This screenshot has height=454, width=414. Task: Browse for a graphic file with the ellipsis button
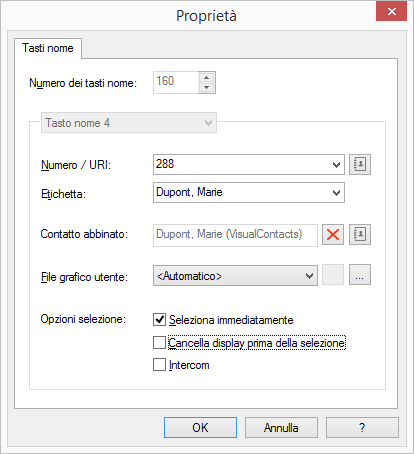click(x=360, y=275)
